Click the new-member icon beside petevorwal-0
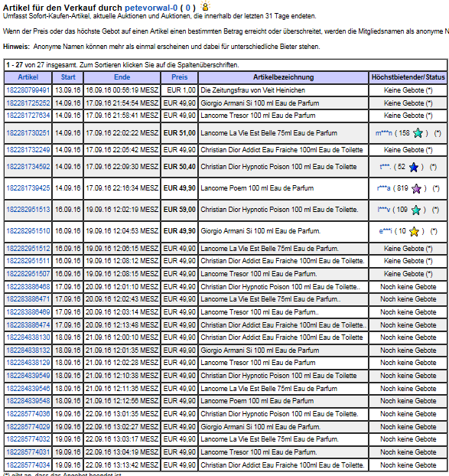Screen dimensions: 449x476 [x=206, y=6]
